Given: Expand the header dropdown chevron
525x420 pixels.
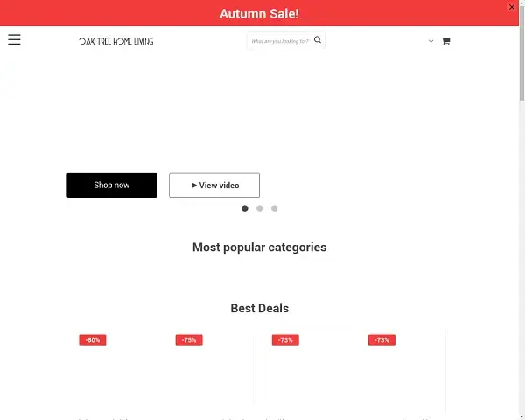Looking at the screenshot, I should 430,41.
